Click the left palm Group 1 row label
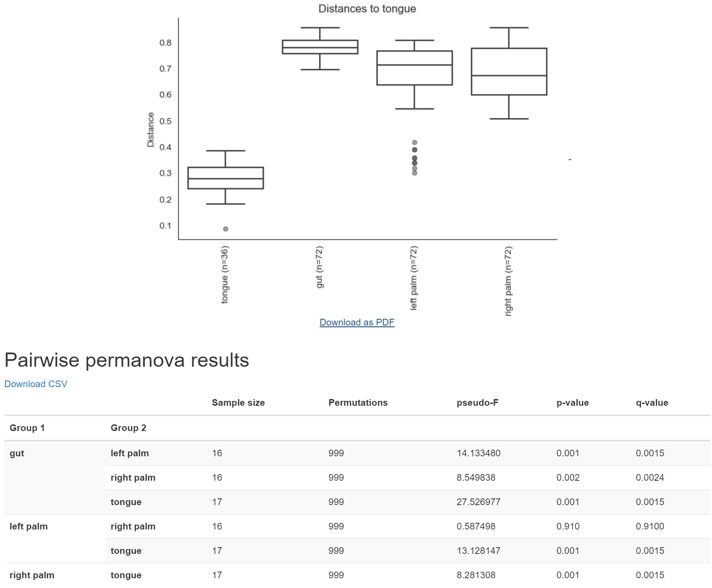Image resolution: width=712 pixels, height=588 pixels. click(x=28, y=526)
